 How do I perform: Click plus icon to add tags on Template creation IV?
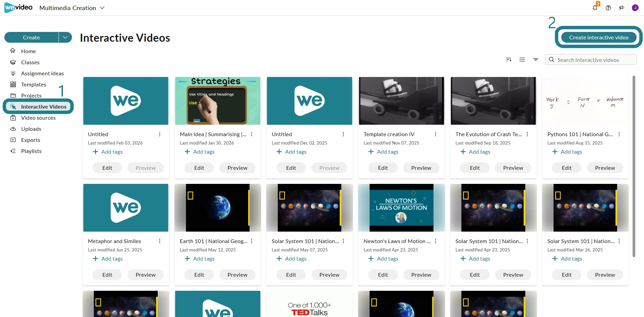[371, 152]
